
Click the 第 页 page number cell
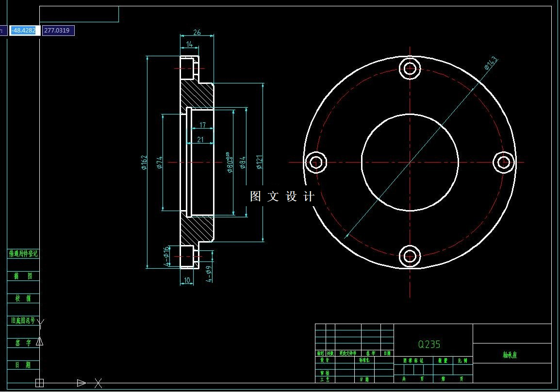[452, 379]
